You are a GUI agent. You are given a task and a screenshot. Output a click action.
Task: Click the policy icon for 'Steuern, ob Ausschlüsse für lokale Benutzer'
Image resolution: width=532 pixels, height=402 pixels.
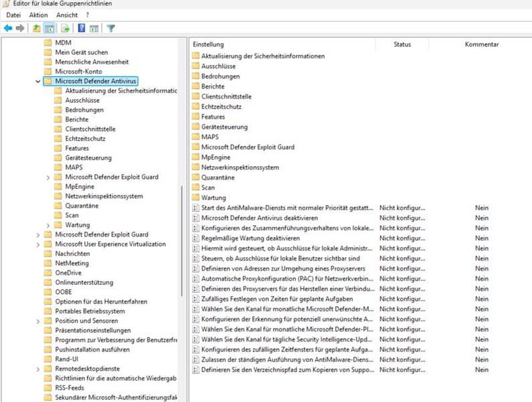[196, 258]
